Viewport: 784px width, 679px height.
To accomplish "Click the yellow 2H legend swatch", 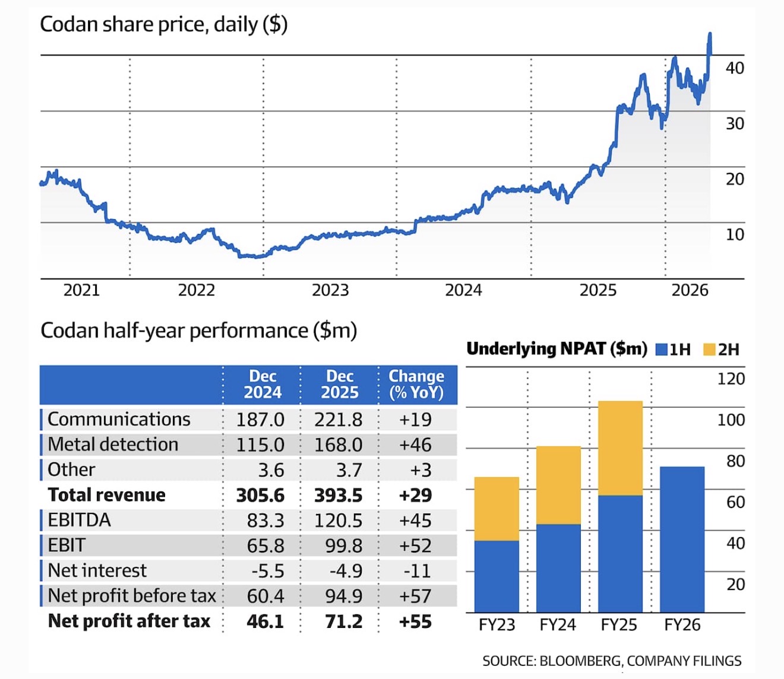I will click(709, 349).
